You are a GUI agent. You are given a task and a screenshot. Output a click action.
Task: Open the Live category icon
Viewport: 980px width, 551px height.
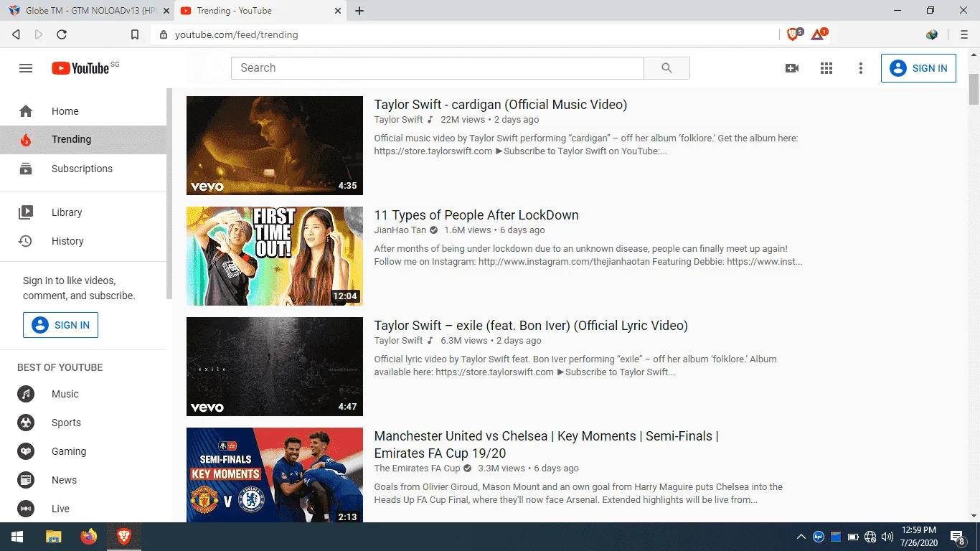tap(26, 509)
